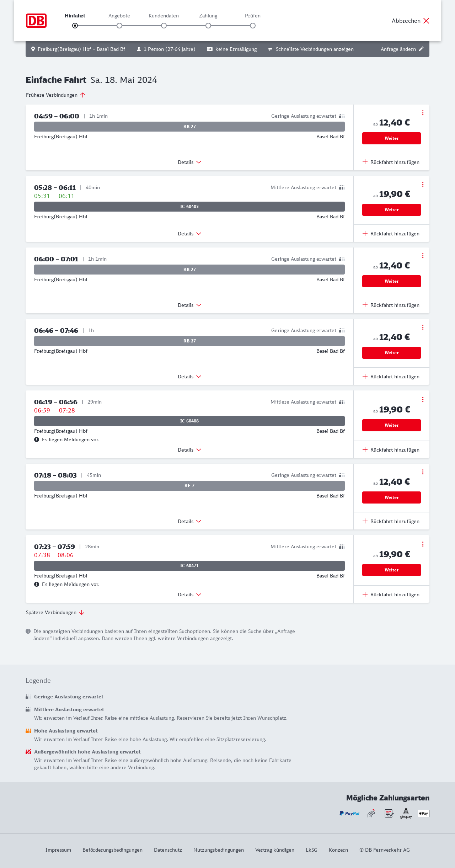Open three-dot menu for IC 60403 connection

pyautogui.click(x=423, y=184)
